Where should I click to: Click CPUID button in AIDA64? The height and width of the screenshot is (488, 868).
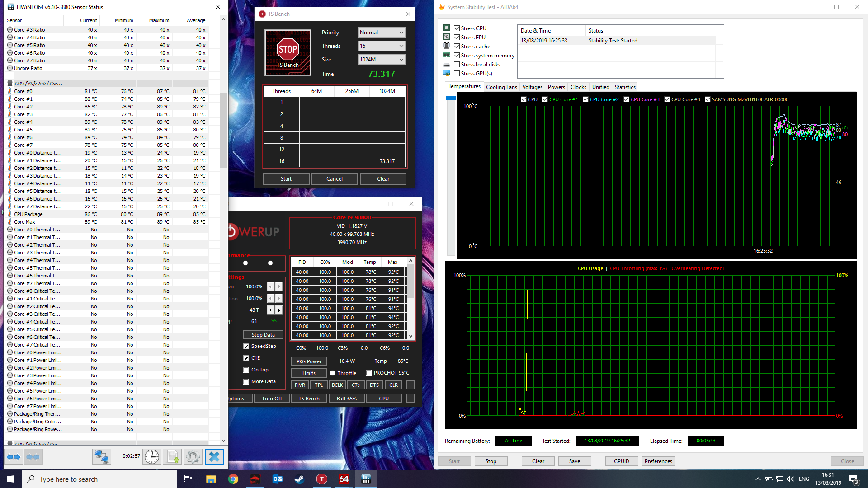point(622,461)
